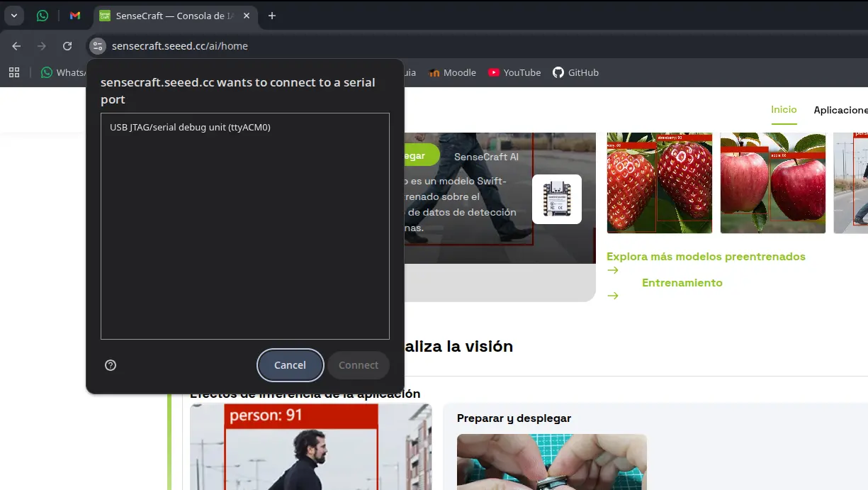Screen dimensions: 868x490
Task: Open the apple detection model thumbnail
Action: click(773, 183)
